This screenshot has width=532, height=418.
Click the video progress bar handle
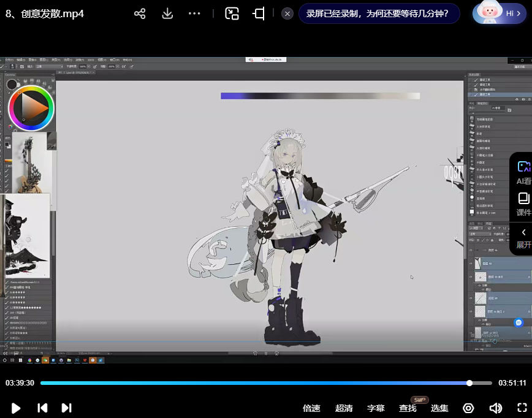[469, 383]
